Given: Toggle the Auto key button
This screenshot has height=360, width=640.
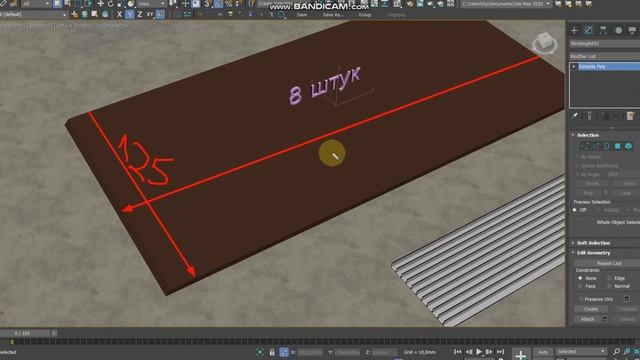Looking at the screenshot, I should click(543, 352).
